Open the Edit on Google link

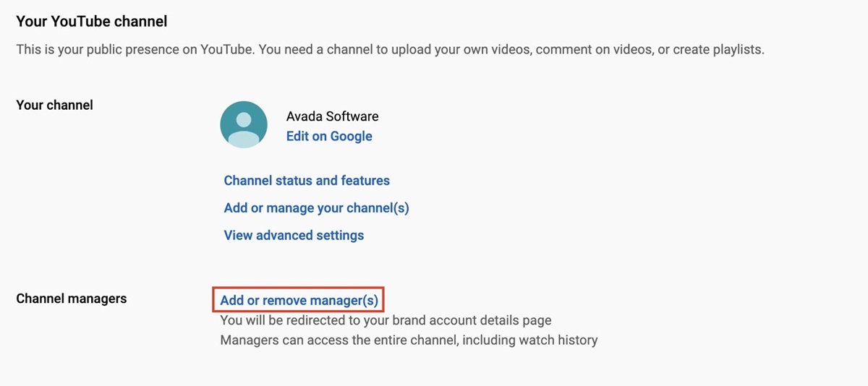329,137
